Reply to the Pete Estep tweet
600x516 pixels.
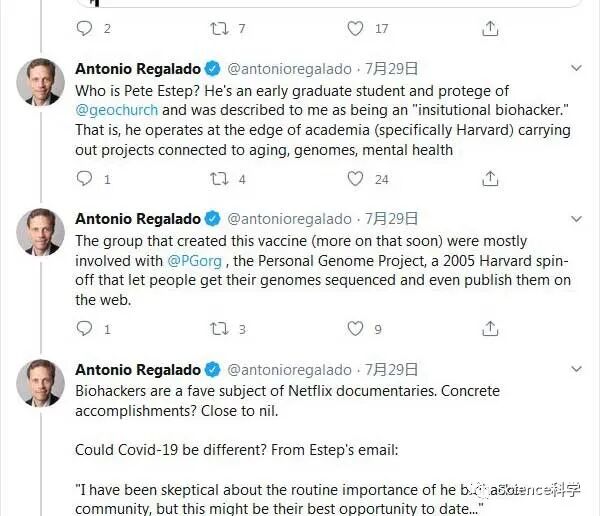click(86, 179)
